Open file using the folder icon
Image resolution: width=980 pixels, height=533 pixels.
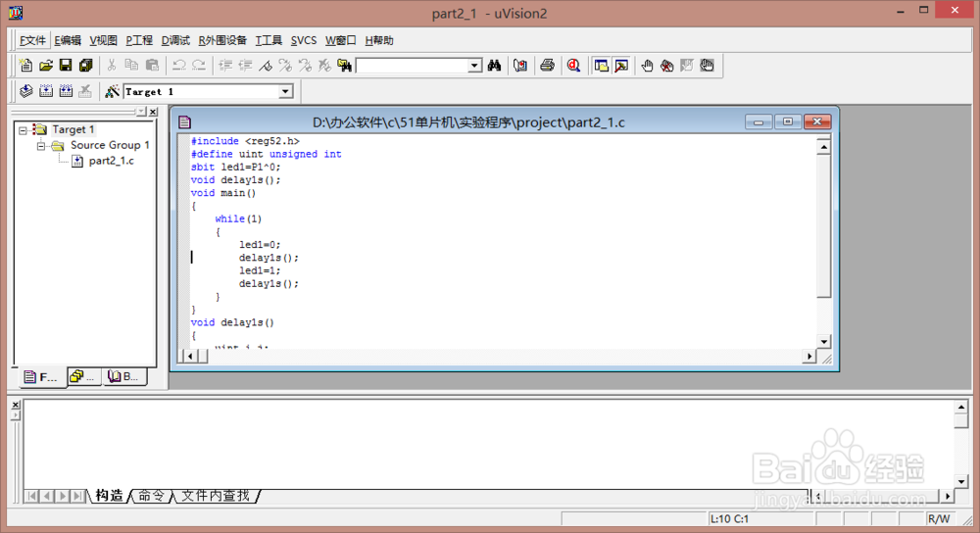[x=46, y=65]
